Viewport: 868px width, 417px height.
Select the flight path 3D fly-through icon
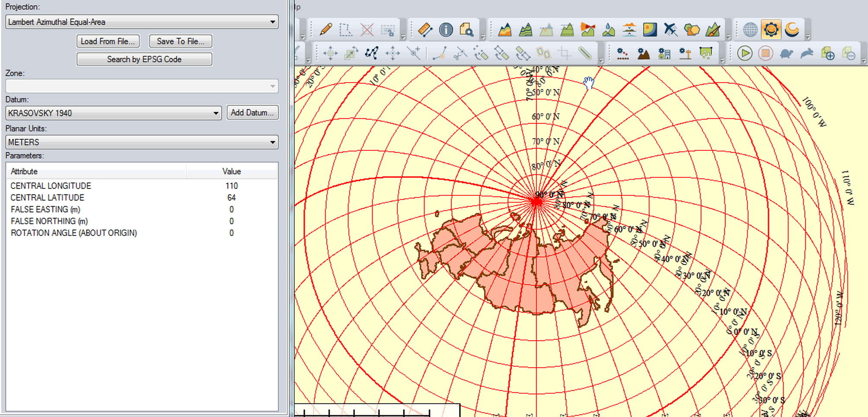670,29
